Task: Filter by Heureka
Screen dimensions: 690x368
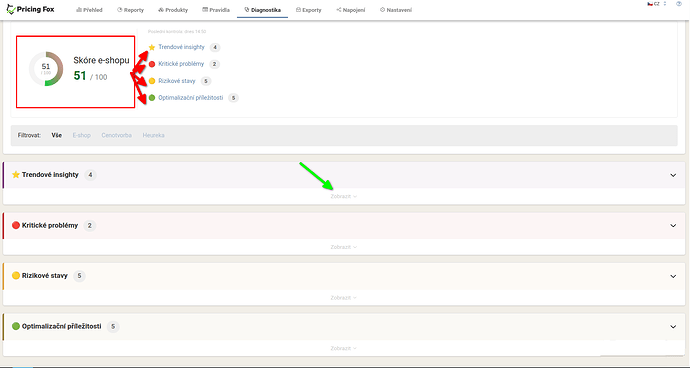Action: click(x=154, y=135)
